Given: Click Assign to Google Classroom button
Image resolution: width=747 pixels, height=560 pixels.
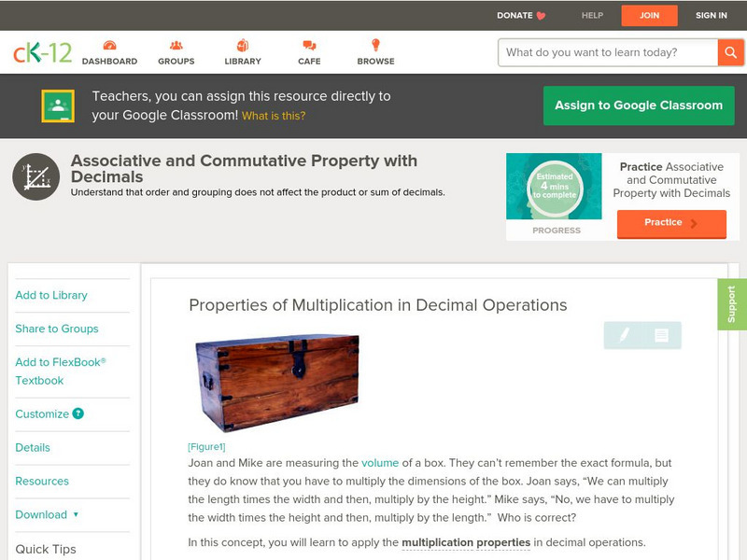Looking at the screenshot, I should click(x=639, y=105).
